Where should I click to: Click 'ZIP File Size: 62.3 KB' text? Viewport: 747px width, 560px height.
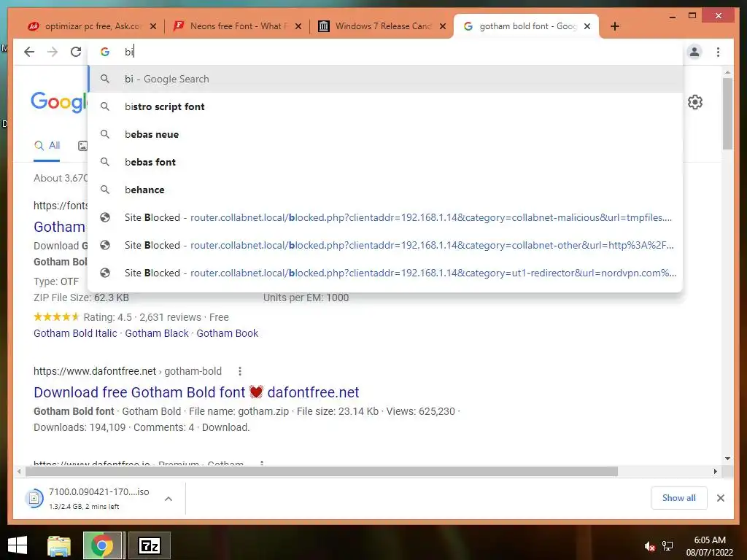point(81,297)
